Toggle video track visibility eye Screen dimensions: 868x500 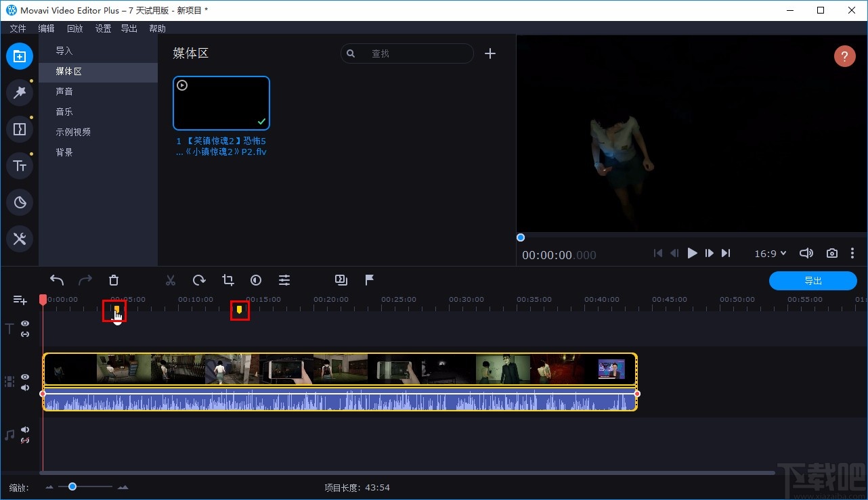point(25,377)
